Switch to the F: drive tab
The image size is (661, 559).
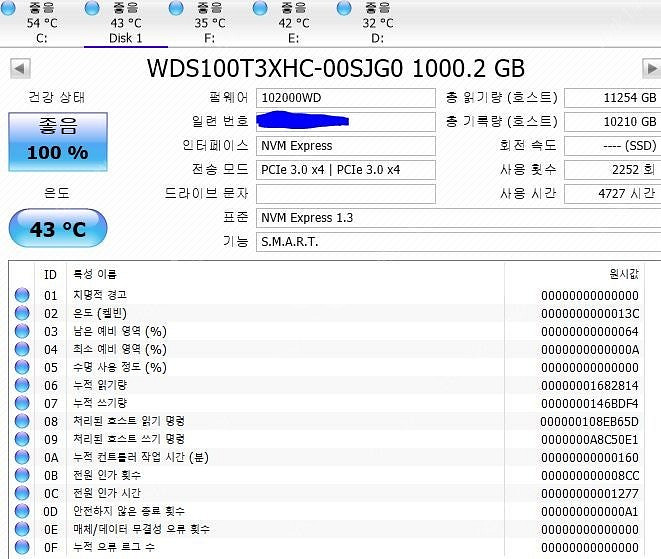[x=210, y=23]
